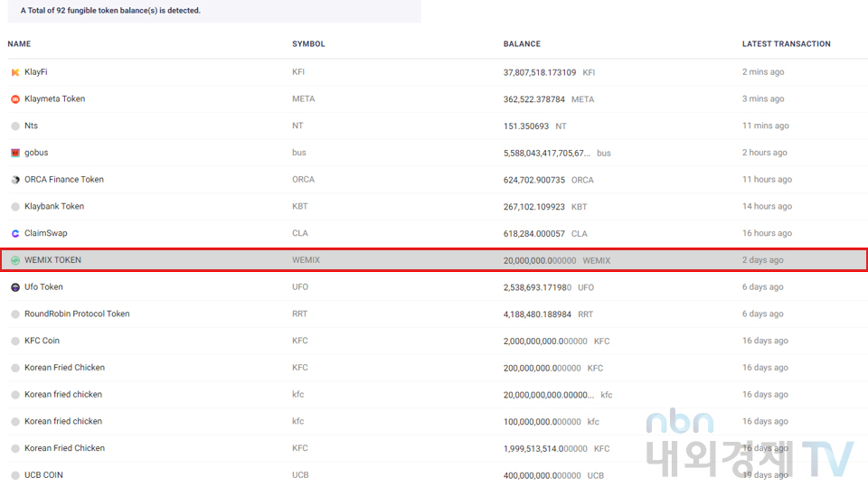Click the Ufo Token icon
868x487 pixels.
pyautogui.click(x=15, y=287)
